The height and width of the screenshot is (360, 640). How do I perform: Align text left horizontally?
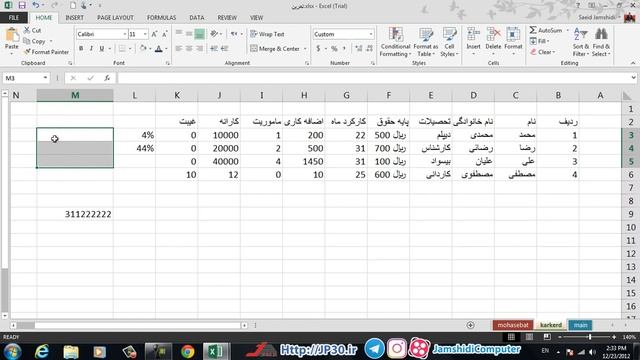click(179, 49)
